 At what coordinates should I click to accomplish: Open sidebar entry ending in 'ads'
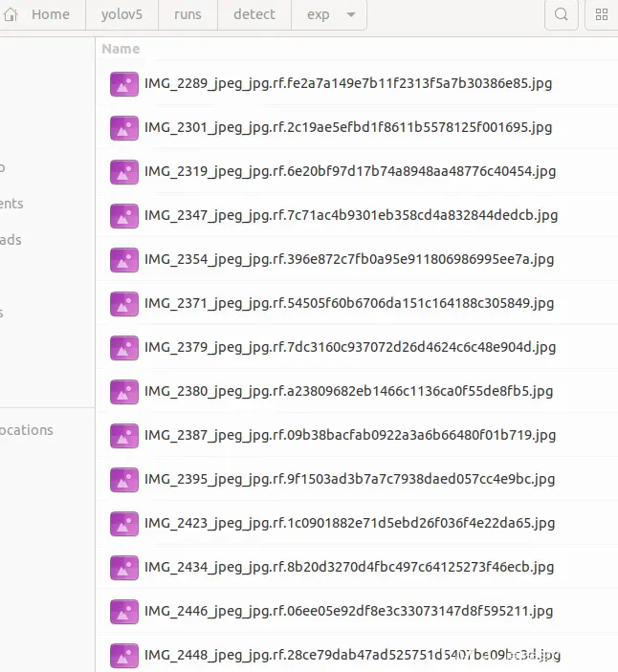(11, 240)
